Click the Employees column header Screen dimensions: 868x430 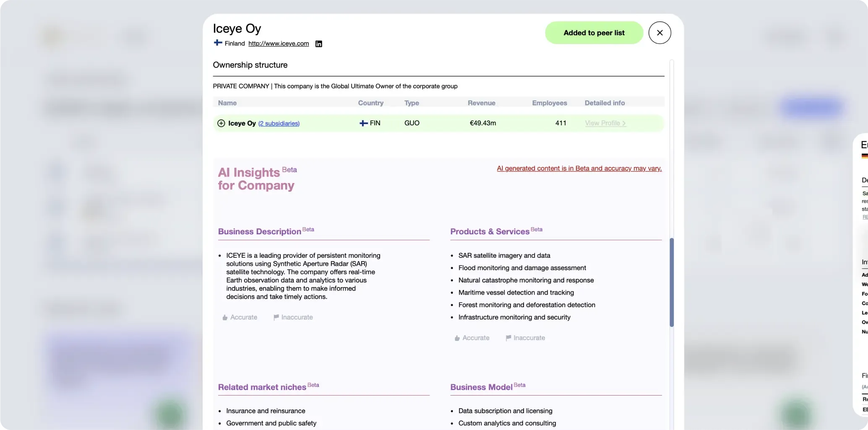(549, 103)
